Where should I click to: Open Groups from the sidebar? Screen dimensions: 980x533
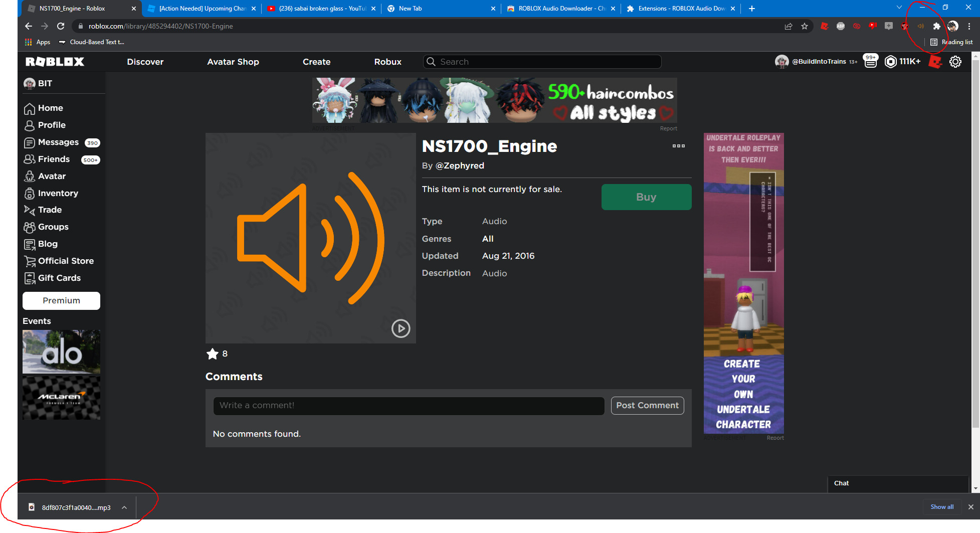point(53,227)
